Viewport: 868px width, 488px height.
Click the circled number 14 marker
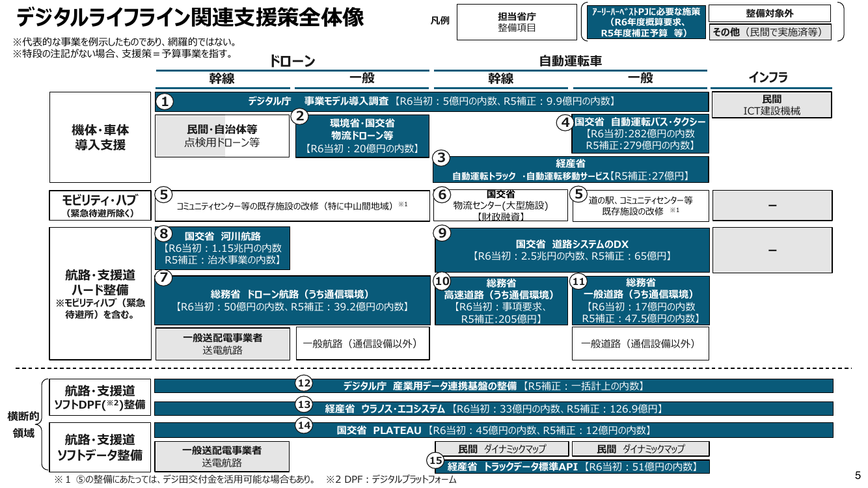click(304, 425)
